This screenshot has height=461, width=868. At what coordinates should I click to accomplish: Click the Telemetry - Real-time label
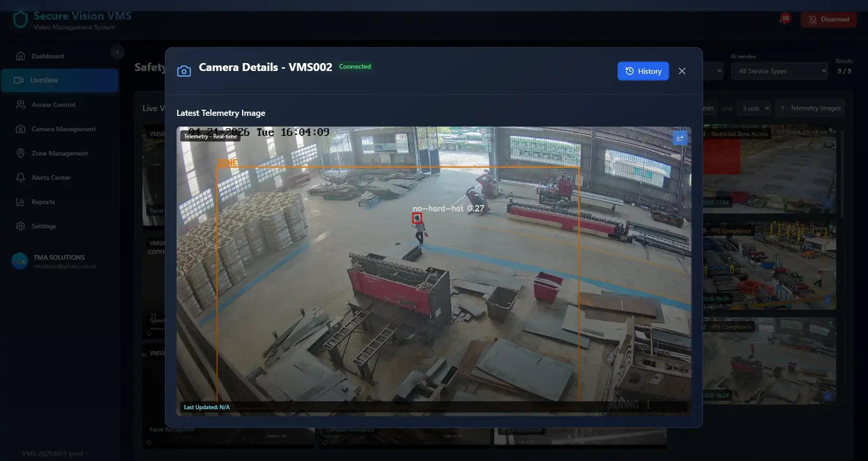coord(210,136)
